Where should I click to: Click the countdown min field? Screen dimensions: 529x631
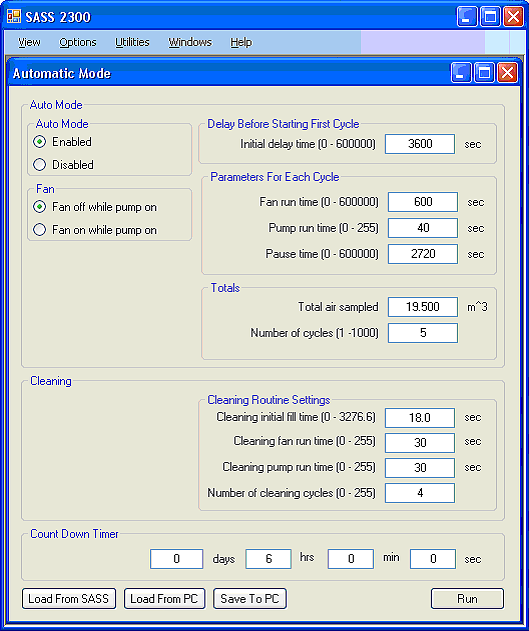click(350, 559)
